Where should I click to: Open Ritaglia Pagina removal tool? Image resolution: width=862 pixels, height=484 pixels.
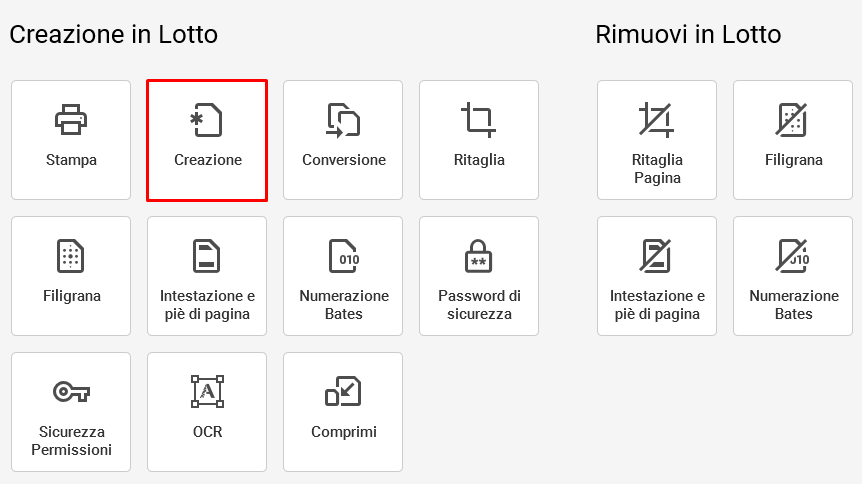point(657,140)
